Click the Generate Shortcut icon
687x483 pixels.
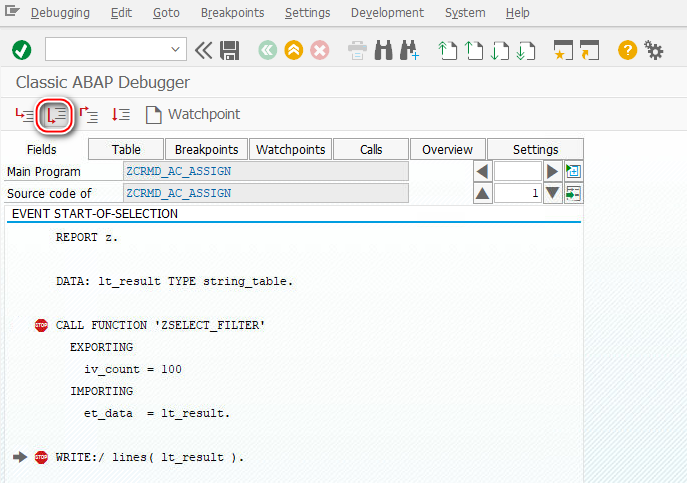click(x=589, y=50)
